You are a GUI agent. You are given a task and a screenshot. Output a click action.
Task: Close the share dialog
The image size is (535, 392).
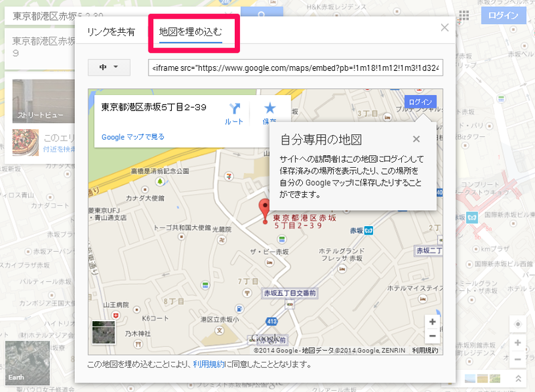[444, 27]
